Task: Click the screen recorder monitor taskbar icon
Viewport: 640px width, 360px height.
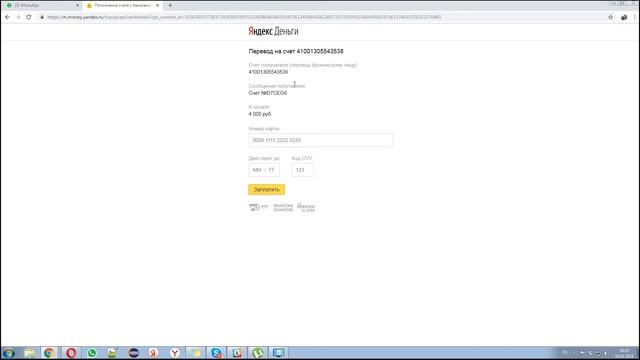Action: [x=279, y=353]
